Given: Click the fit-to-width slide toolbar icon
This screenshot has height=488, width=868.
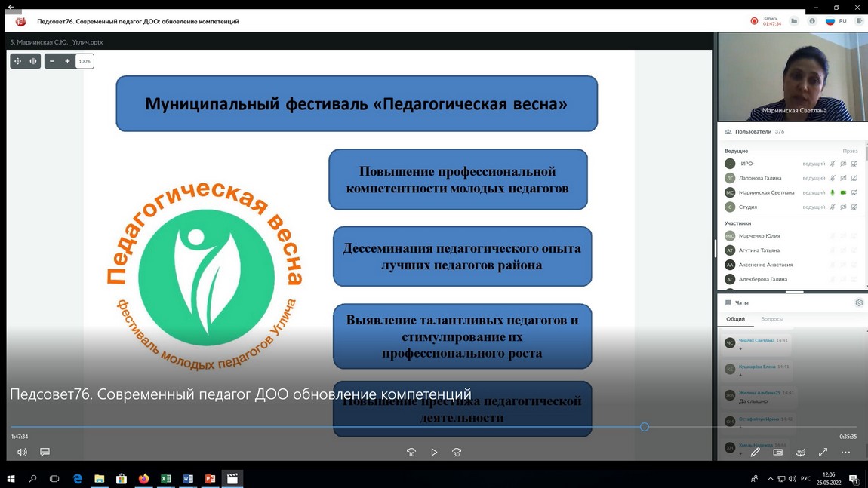Looking at the screenshot, I should click(33, 61).
